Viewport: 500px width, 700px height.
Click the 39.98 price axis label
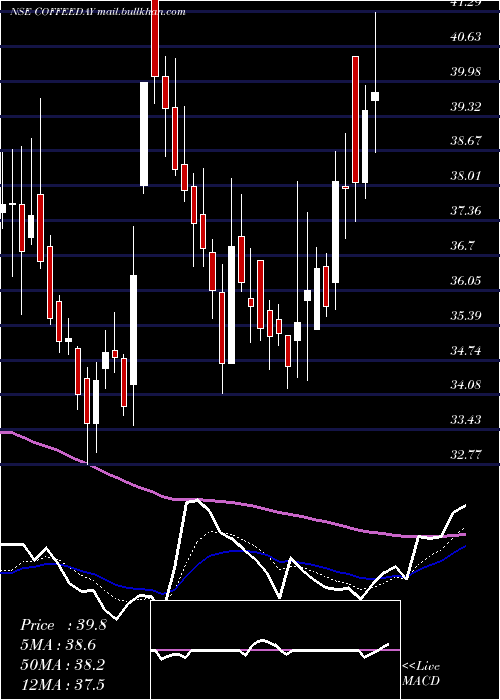tap(466, 71)
